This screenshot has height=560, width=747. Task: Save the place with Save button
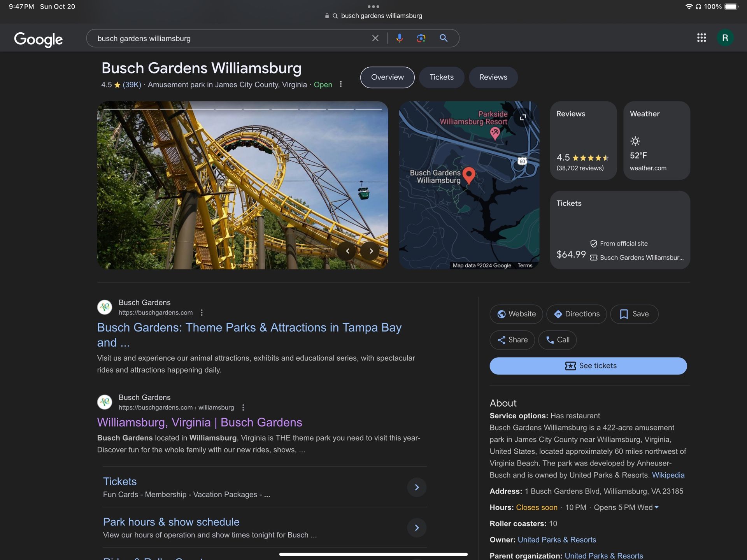pos(634,314)
